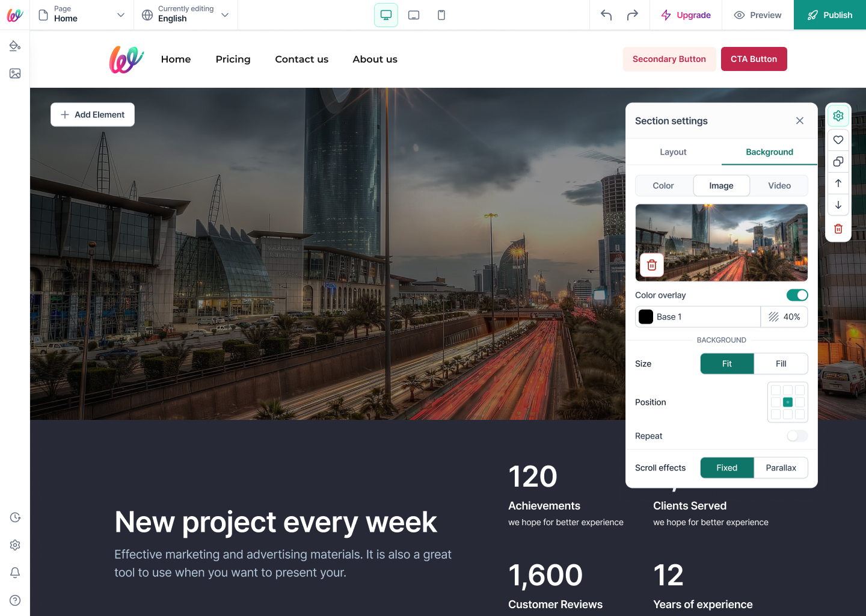Switch to the Background tab
The image size is (866, 616).
click(x=770, y=152)
